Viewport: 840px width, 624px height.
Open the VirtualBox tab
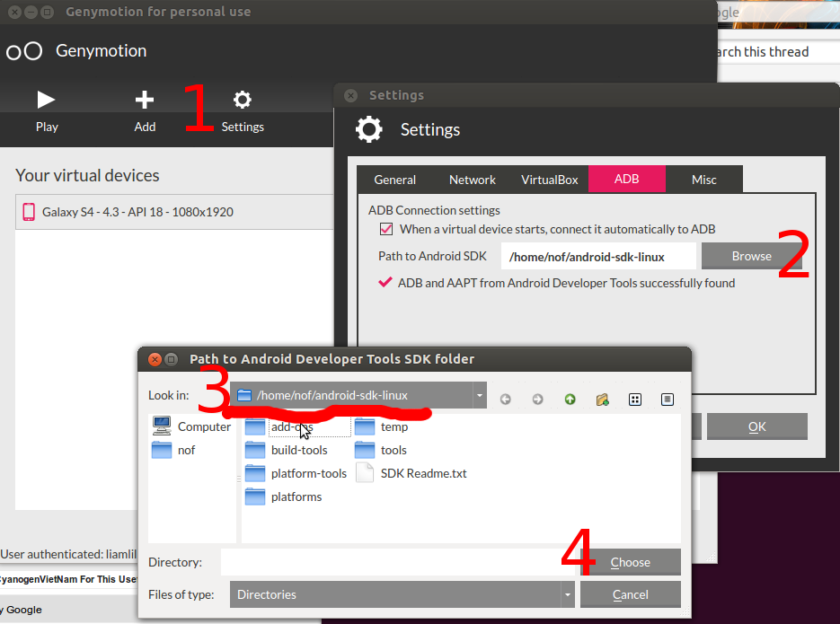(550, 180)
